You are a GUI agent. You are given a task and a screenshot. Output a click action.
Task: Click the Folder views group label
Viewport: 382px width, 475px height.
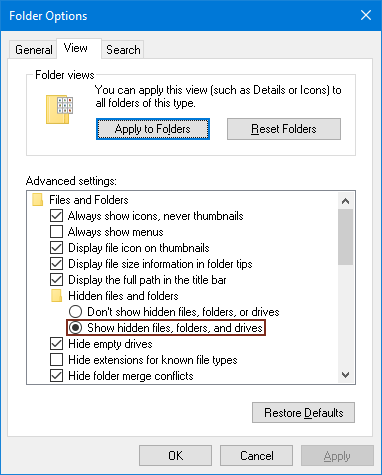[65, 75]
